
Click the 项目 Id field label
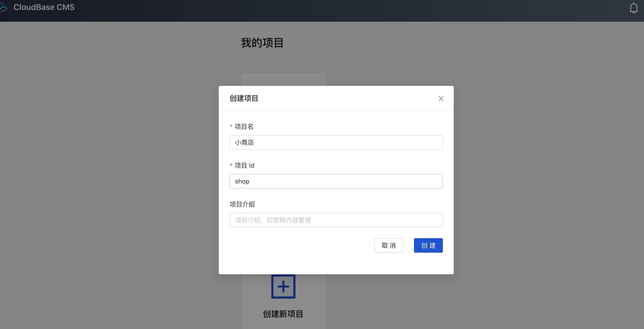pyautogui.click(x=244, y=165)
